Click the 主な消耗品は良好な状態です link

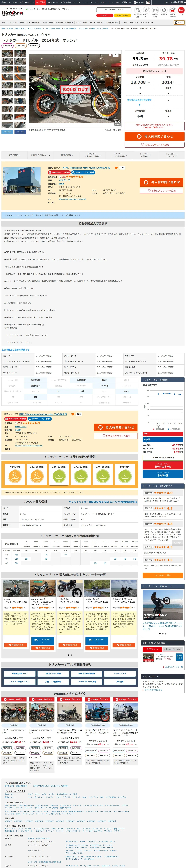point(139,102)
